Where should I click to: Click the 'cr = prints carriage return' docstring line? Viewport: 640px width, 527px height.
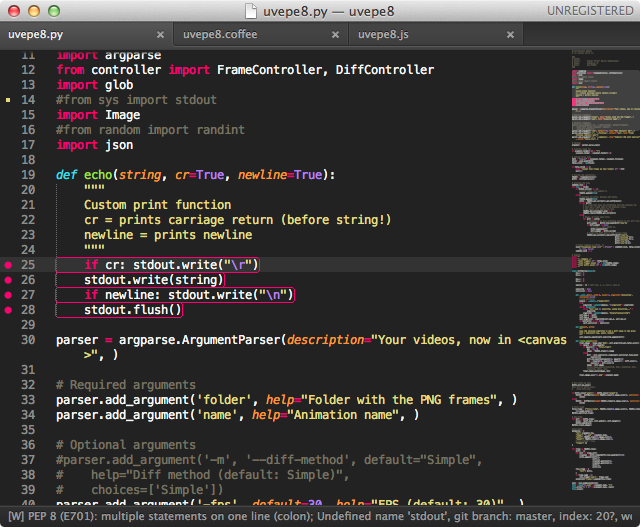(238, 220)
